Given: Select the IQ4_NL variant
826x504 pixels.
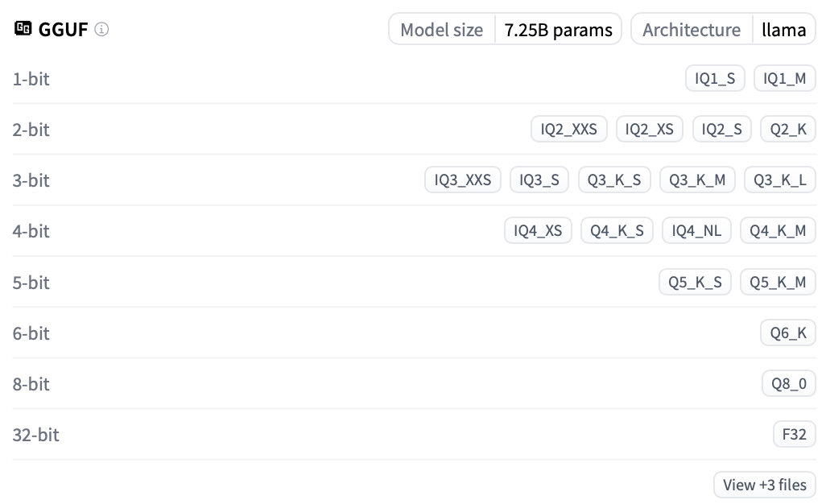Looking at the screenshot, I should pos(696,231).
